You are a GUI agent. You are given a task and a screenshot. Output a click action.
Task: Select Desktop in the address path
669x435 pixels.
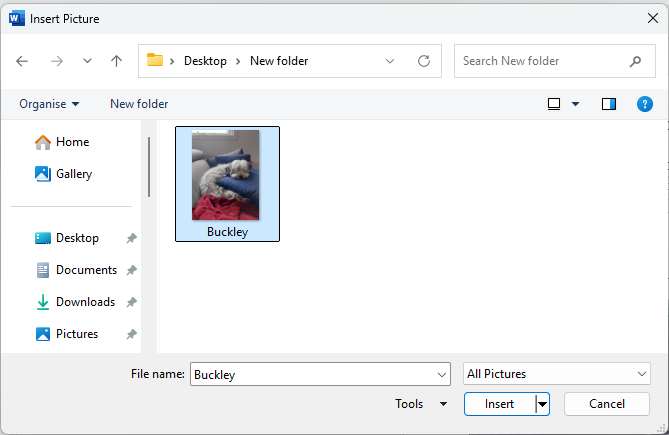[x=205, y=61]
